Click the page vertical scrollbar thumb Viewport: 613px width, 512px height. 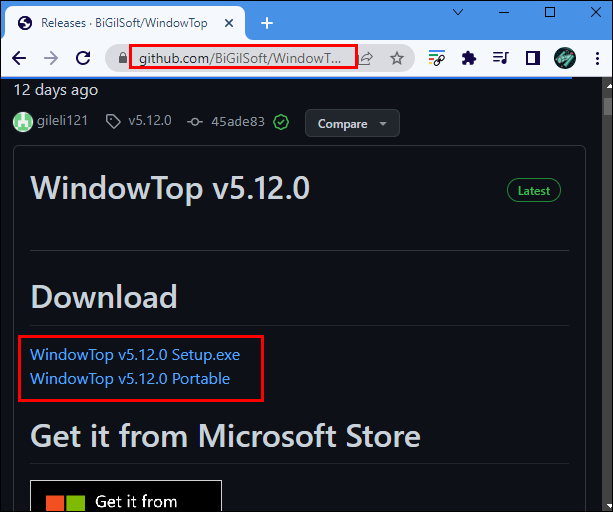pyautogui.click(x=608, y=106)
